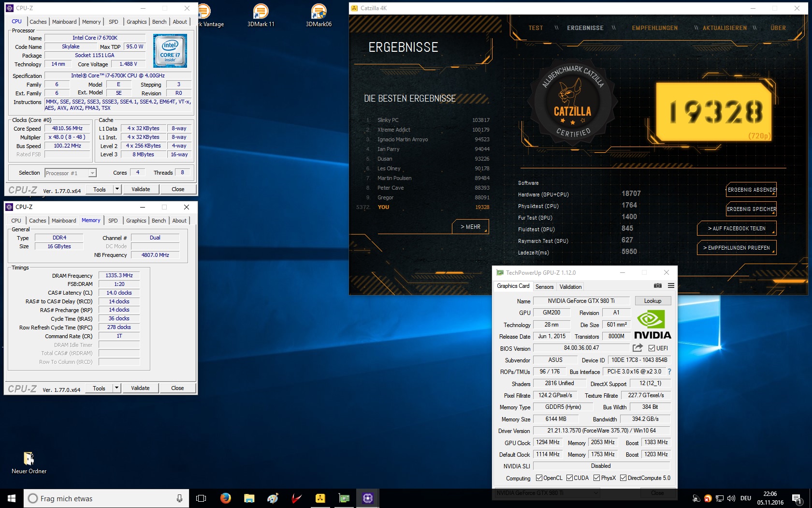The height and width of the screenshot is (508, 812).
Task: Open the GPU-Z hamburger menu
Action: tap(671, 286)
